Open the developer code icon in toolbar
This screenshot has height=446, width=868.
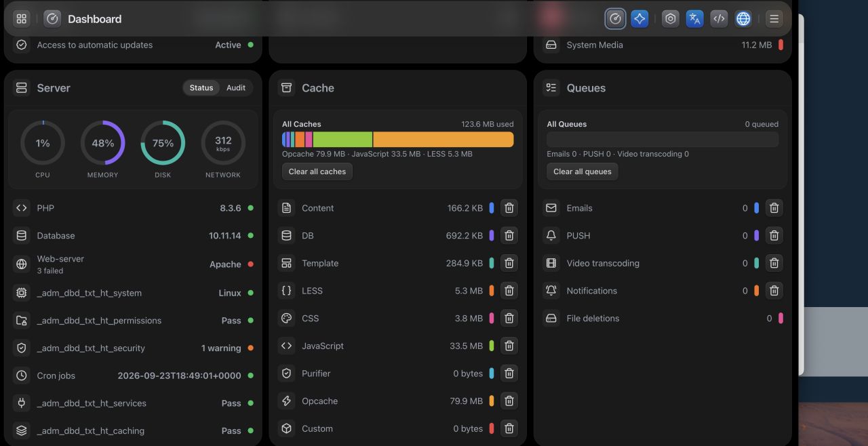tap(719, 19)
